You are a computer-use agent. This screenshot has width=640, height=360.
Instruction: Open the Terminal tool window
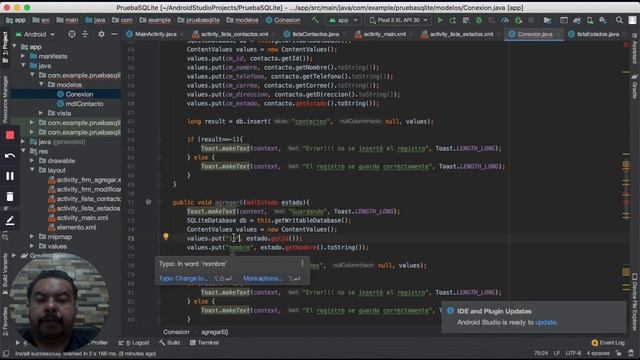[x=204, y=342]
